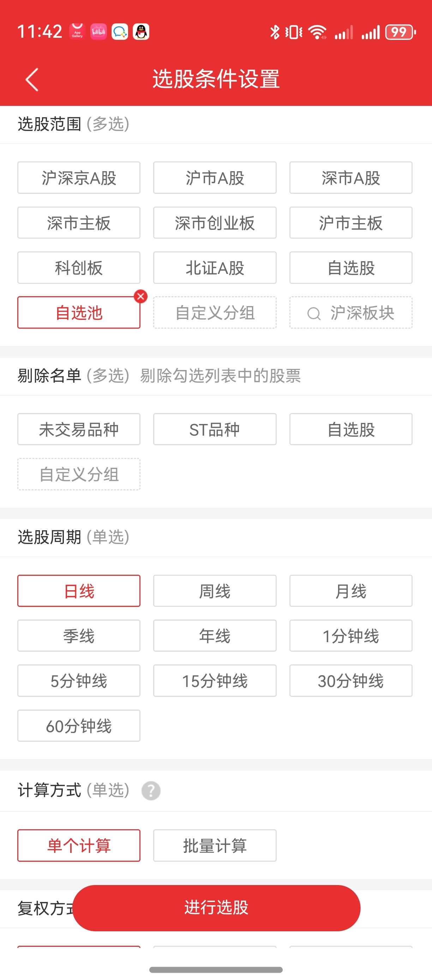Viewport: 432px width, 980px height.
Task: Exclude ST品种 from results
Action: click(215, 430)
